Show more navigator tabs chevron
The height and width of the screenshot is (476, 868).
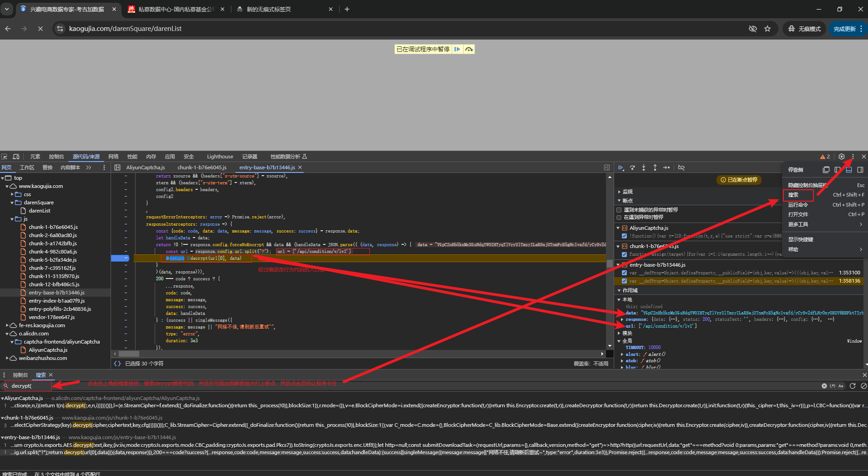[89, 167]
